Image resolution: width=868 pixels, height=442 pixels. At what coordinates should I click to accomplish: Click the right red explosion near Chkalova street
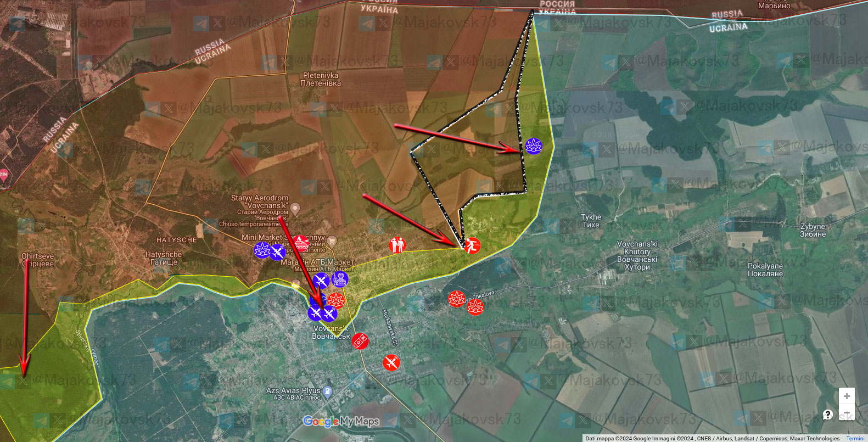pyautogui.click(x=475, y=306)
